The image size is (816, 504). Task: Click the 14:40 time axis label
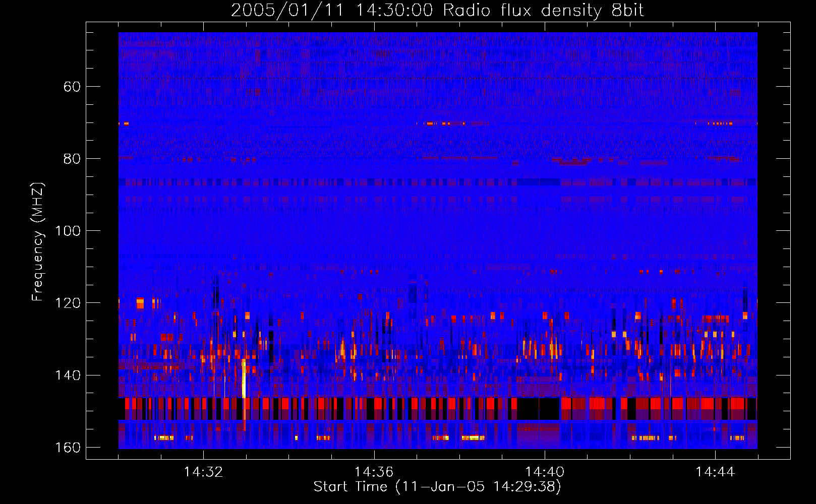pos(545,472)
